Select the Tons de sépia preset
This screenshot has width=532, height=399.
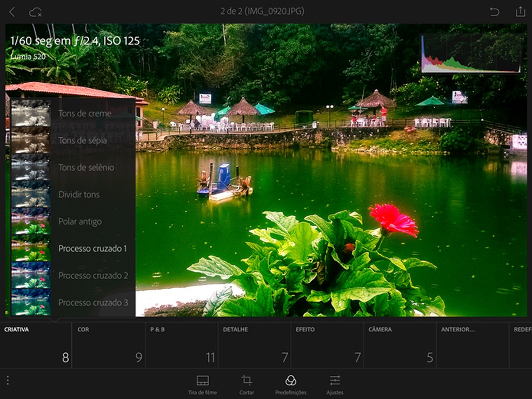click(x=81, y=140)
